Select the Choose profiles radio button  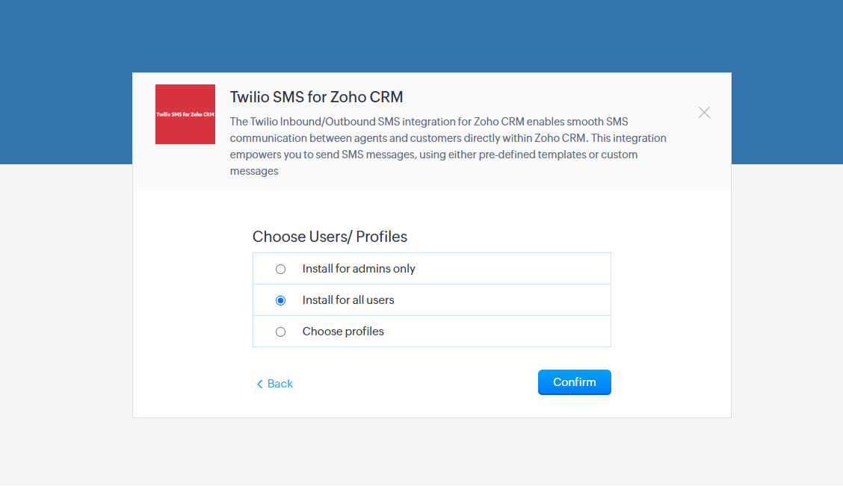pyautogui.click(x=281, y=332)
